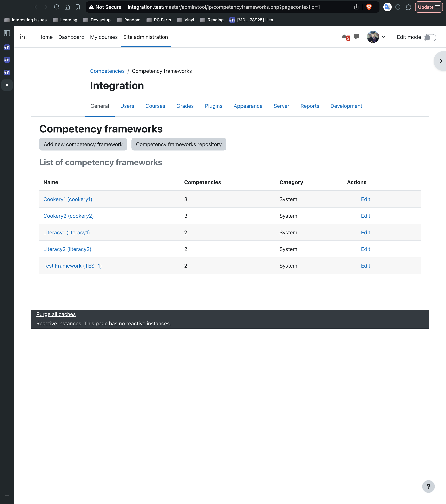Open Brave shields lion icon
This screenshot has width=446, height=504.
pos(369,7)
